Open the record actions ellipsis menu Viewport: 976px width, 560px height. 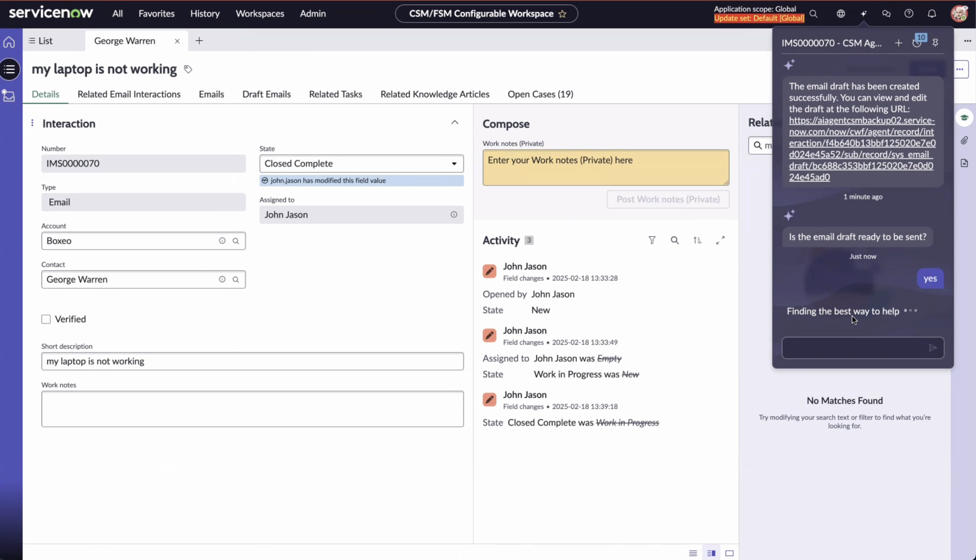pyautogui.click(x=960, y=69)
